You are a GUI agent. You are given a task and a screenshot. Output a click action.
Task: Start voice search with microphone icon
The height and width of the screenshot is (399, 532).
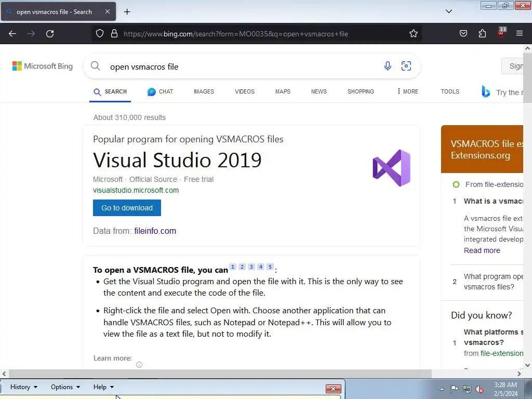388,66
